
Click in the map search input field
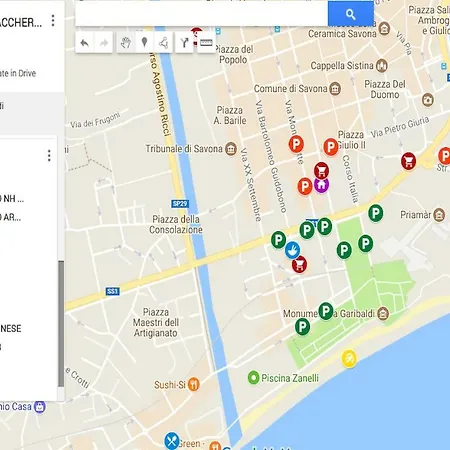pyautogui.click(x=202, y=14)
